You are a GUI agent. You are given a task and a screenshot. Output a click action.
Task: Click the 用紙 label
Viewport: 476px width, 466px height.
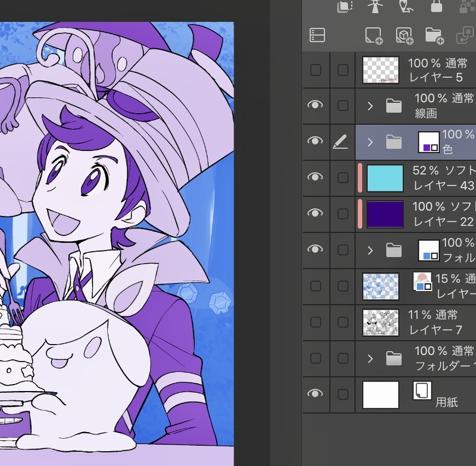coord(447,402)
